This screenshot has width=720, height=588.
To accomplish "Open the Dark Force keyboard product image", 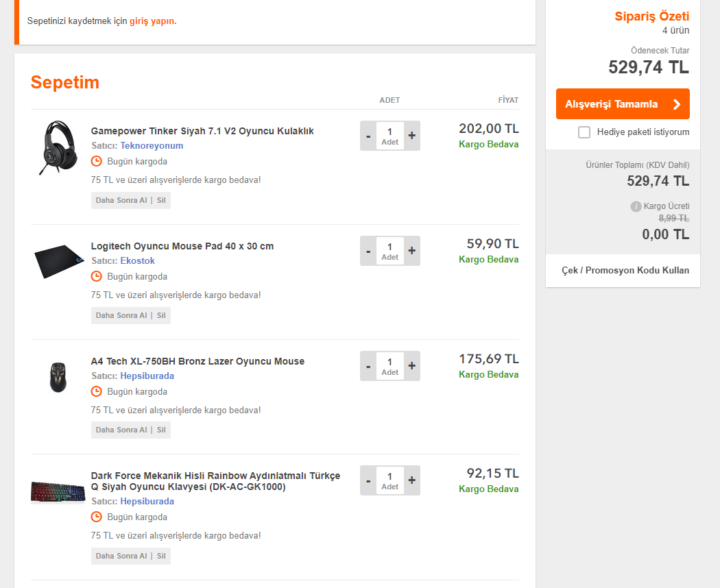I will tap(58, 492).
